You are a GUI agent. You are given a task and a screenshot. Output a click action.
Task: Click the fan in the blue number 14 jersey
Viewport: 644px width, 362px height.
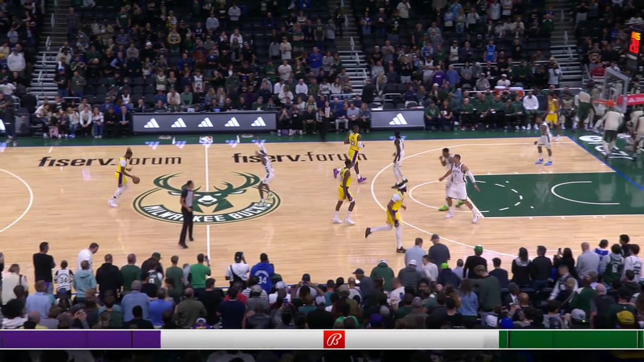(x=263, y=273)
